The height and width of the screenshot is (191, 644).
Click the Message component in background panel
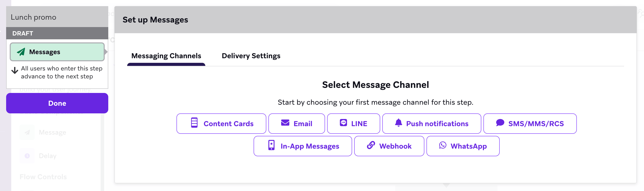tap(52, 132)
